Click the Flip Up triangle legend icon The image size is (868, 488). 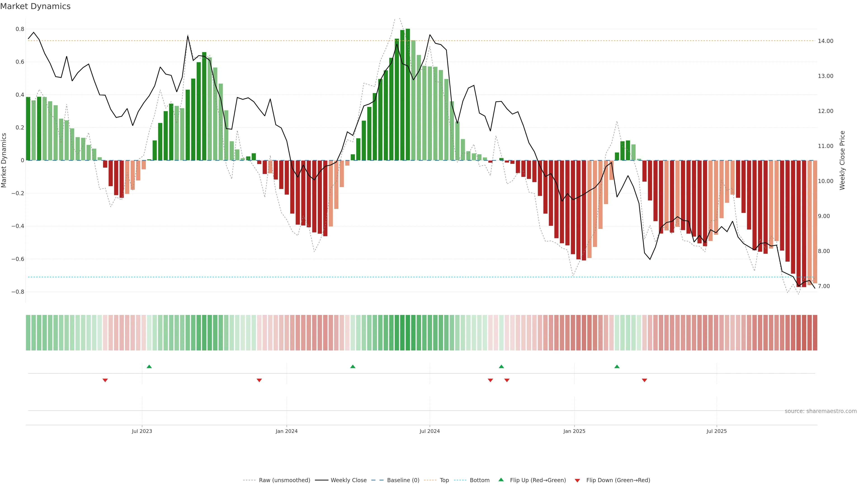pyautogui.click(x=501, y=480)
